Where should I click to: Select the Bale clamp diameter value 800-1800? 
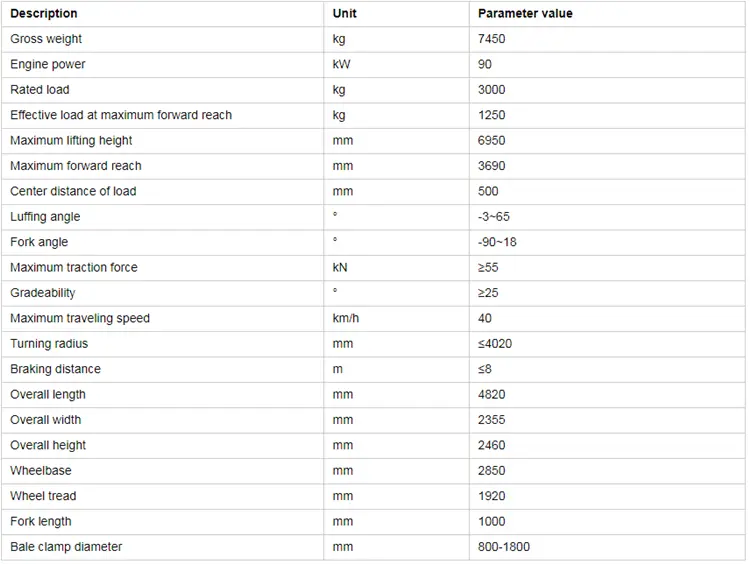coord(505,547)
